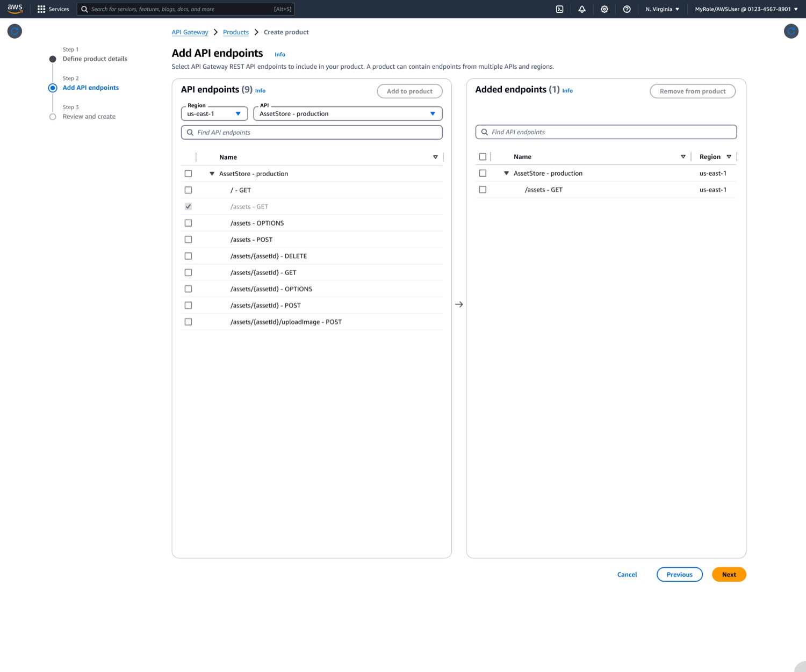
Task: Collapse AssetStore - production tree in Added endpoints
Action: [506, 173]
